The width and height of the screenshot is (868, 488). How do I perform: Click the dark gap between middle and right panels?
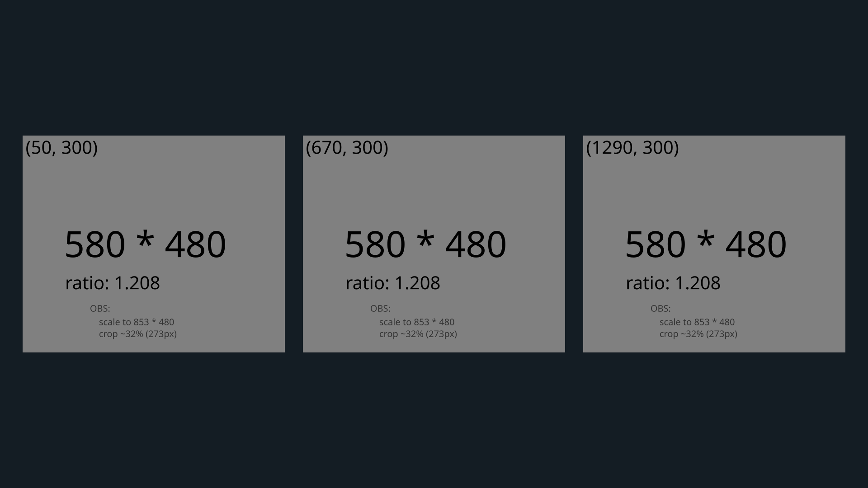coord(574,244)
